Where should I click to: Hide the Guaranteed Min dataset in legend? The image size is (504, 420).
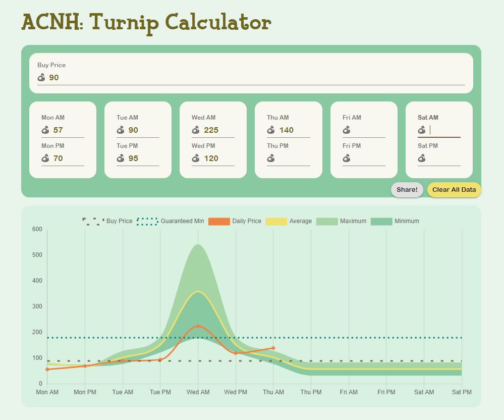point(171,221)
